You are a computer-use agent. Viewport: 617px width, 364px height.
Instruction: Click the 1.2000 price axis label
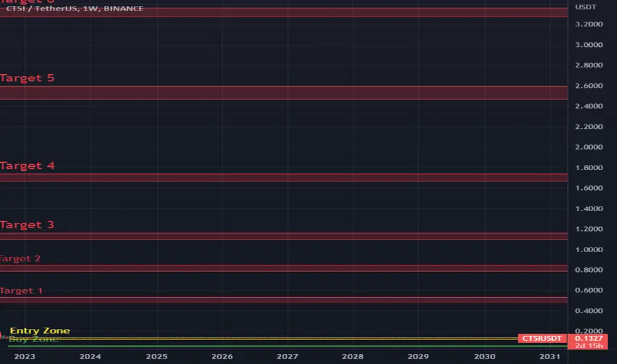(589, 228)
